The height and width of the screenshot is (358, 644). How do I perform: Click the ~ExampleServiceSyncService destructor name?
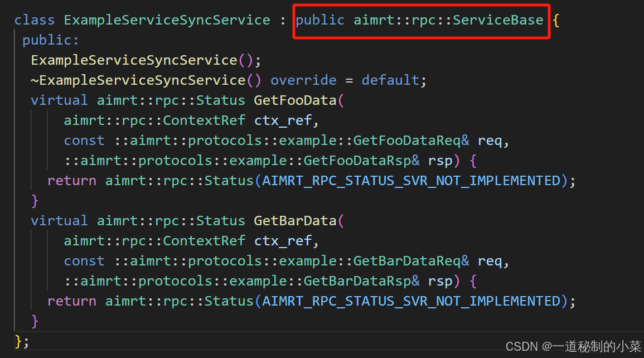138,80
